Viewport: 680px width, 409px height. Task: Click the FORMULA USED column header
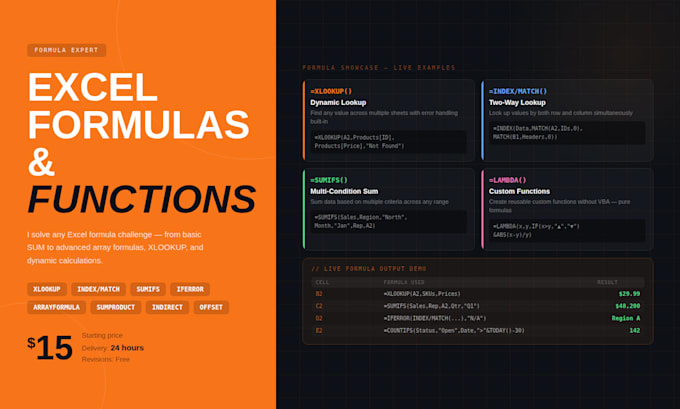coord(403,282)
